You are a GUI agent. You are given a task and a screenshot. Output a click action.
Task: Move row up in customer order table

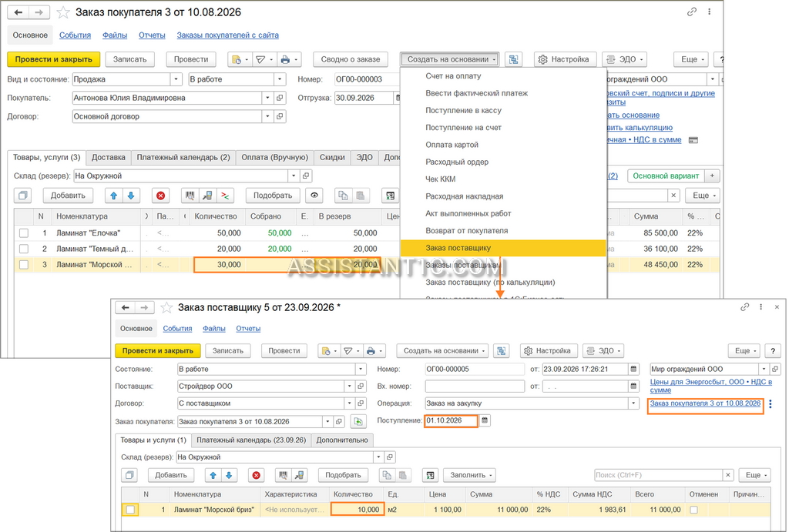coord(114,196)
